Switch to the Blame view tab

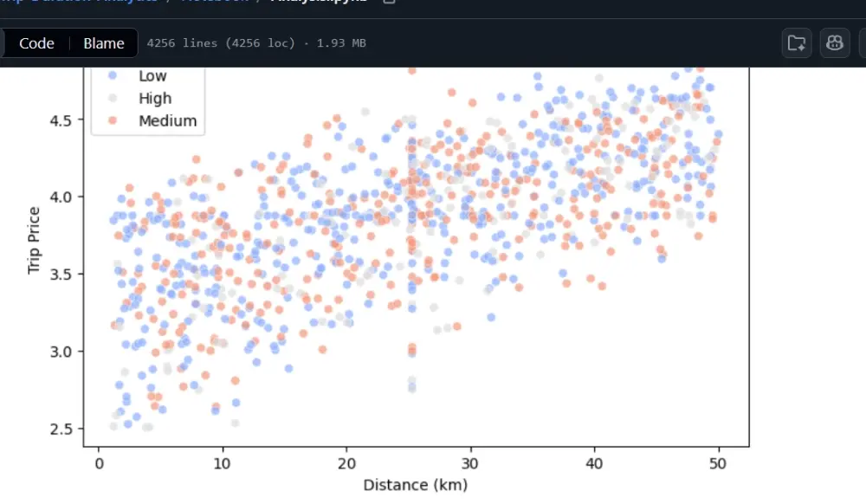pyautogui.click(x=104, y=43)
